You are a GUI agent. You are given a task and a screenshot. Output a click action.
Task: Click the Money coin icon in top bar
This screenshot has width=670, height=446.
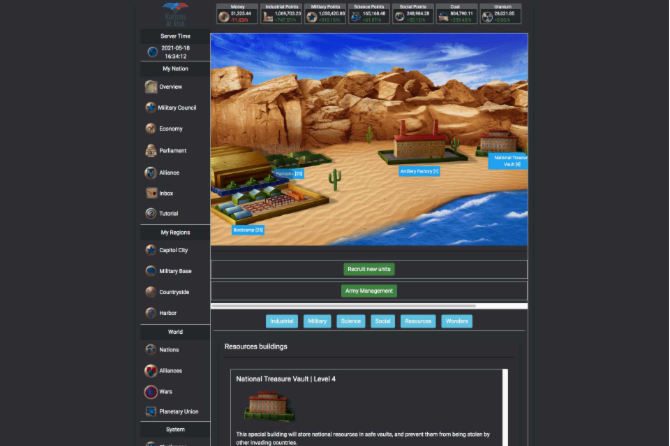coord(222,16)
